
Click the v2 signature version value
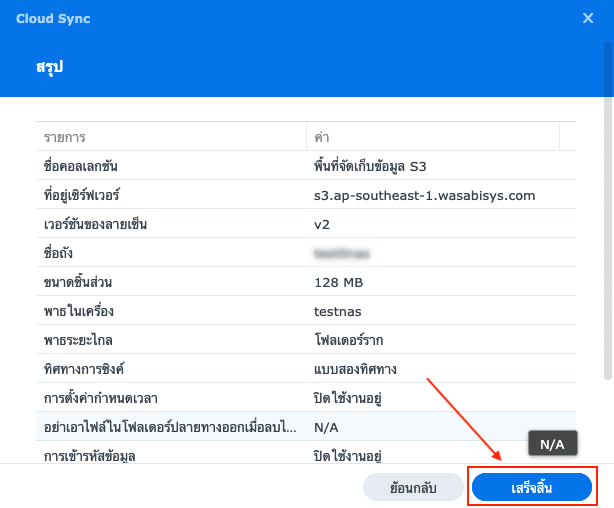[322, 225]
